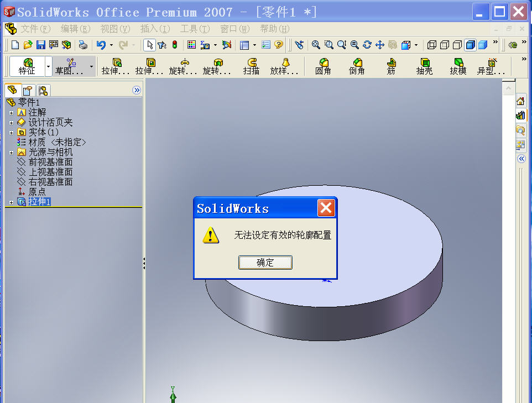Click the 放样 loft feature icon

pyautogui.click(x=284, y=66)
